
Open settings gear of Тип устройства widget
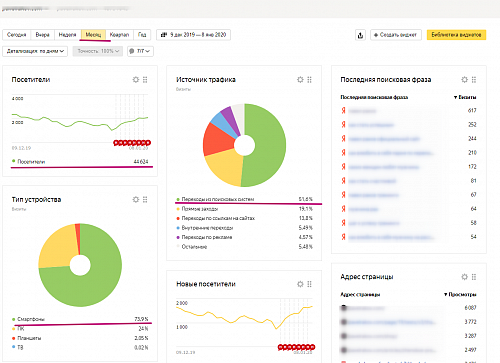136,199
